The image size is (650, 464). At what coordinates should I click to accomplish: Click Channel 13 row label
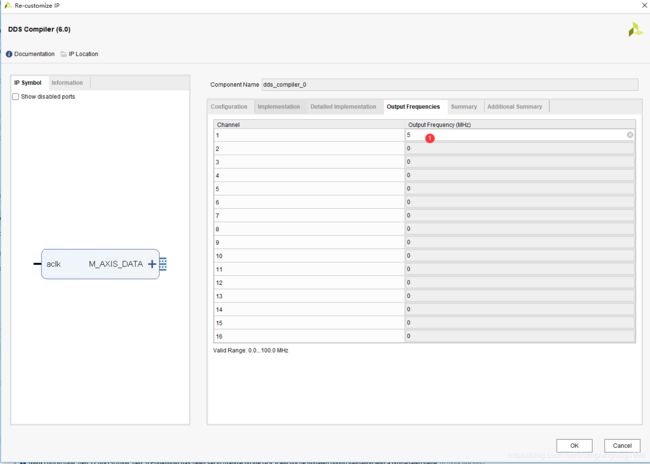click(x=309, y=296)
